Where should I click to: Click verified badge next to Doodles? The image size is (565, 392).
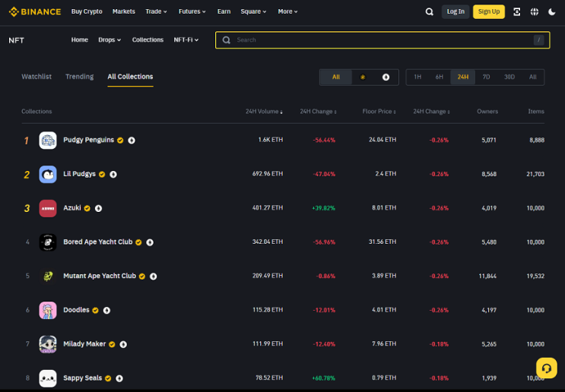click(96, 310)
